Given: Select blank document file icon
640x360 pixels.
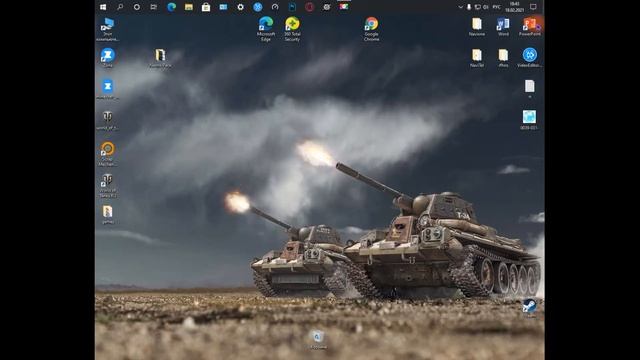Looking at the screenshot, I should pyautogui.click(x=529, y=89).
